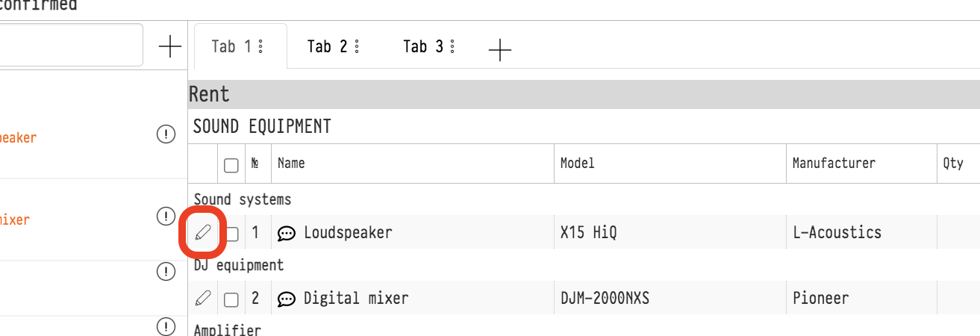Click the plus icon to add new tab
This screenshot has width=980, height=336.
pyautogui.click(x=499, y=50)
